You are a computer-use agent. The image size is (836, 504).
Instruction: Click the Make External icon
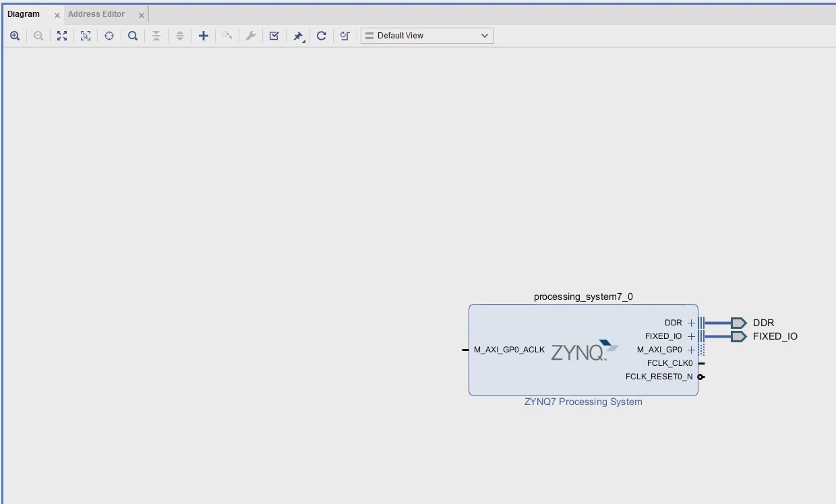tap(227, 36)
